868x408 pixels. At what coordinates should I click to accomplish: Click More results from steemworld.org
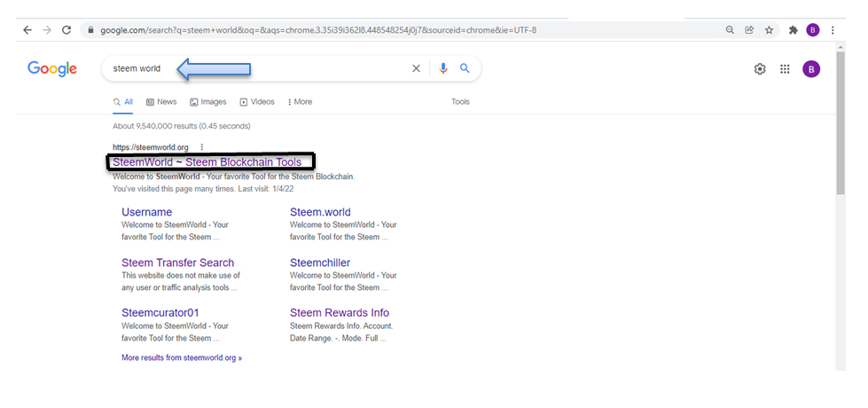[x=182, y=357]
